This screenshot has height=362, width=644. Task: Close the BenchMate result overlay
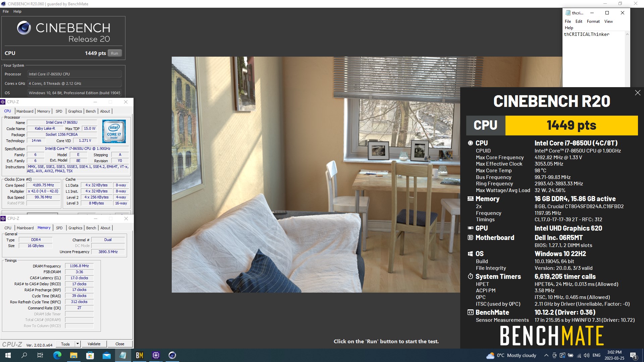[x=638, y=93]
